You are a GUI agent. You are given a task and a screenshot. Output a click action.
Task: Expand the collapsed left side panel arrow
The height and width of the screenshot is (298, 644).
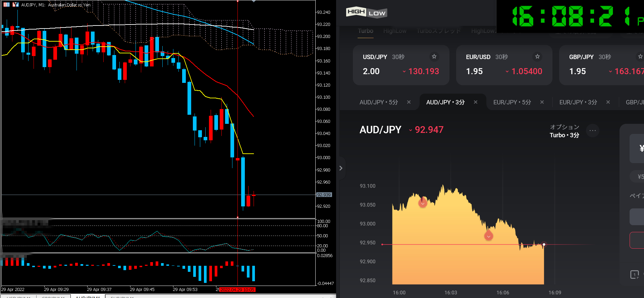341,168
